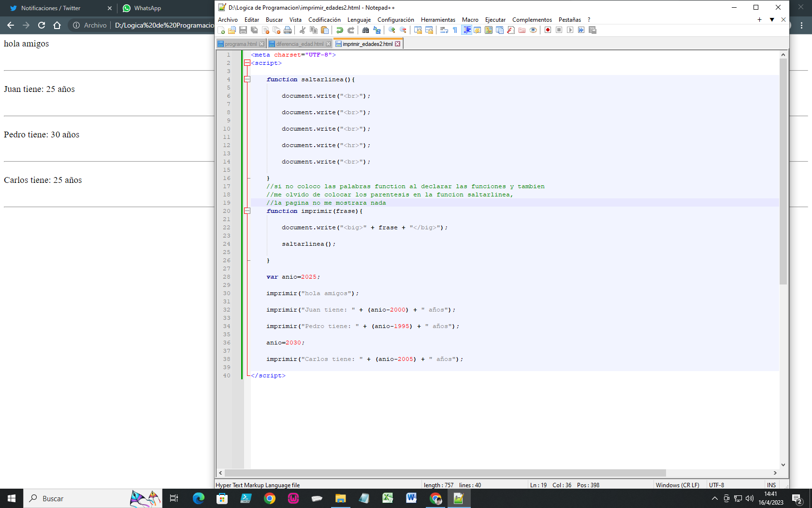Start macro recording with red dot
This screenshot has height=508, width=812.
click(x=548, y=30)
